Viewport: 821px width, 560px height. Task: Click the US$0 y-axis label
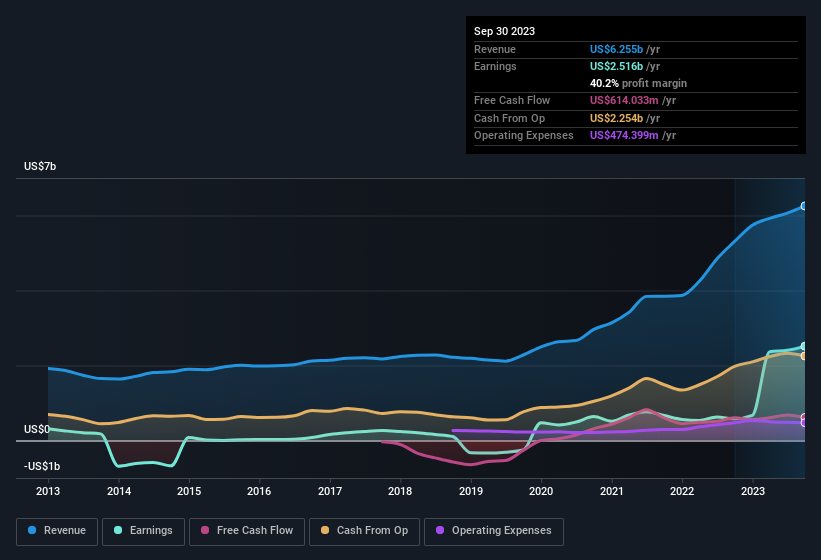(37, 429)
